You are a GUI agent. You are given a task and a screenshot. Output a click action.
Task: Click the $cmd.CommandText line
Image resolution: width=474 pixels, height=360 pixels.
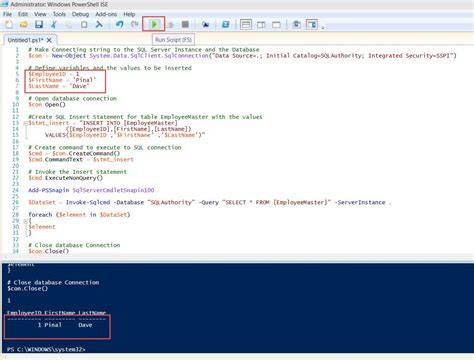coord(81,159)
